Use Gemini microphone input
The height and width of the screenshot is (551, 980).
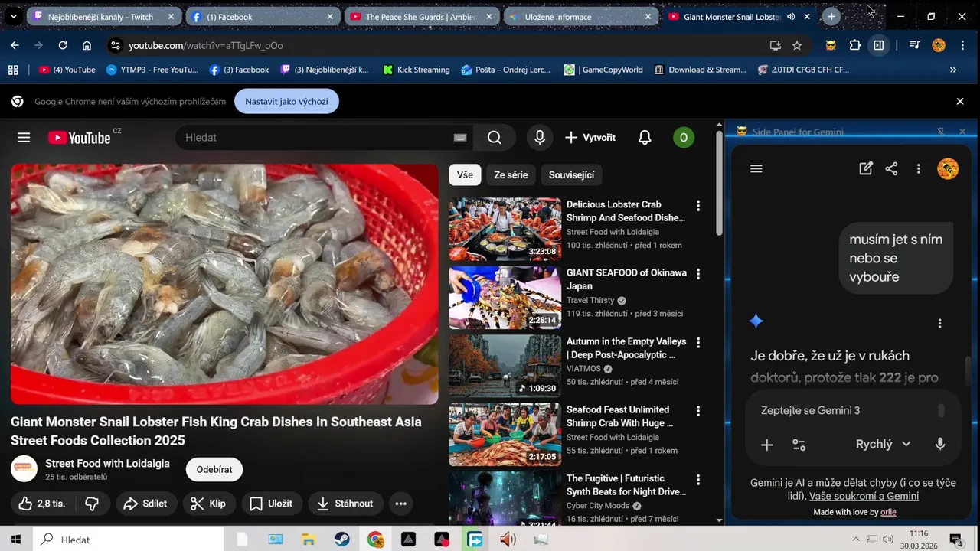pyautogui.click(x=940, y=445)
